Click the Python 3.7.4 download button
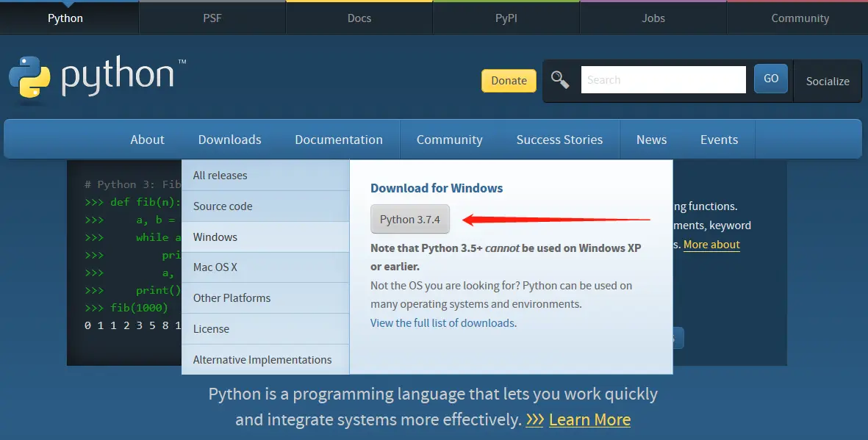 tap(409, 219)
